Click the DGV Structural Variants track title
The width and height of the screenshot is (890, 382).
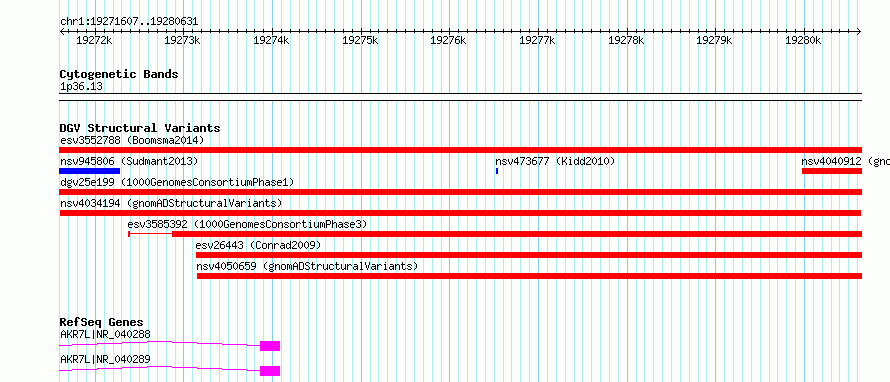point(140,128)
